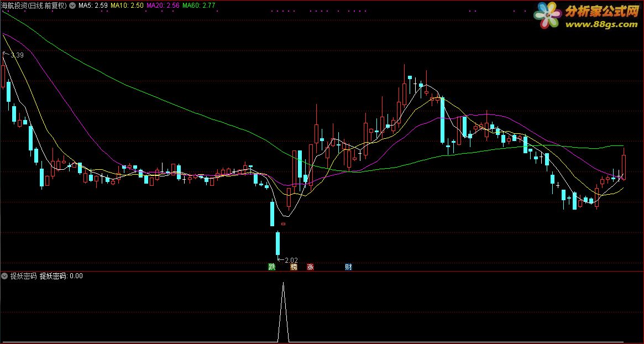Click the 3.39 high price label

[x=17, y=55]
